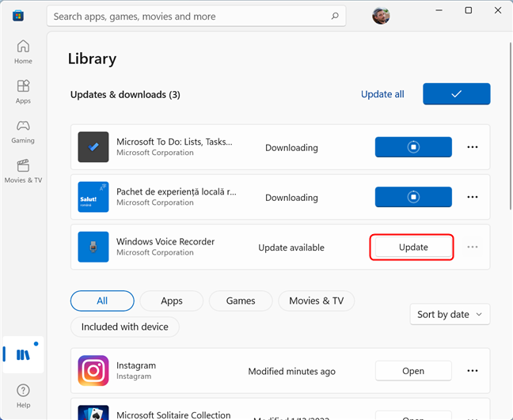This screenshot has height=420, width=513.
Task: Open the Help icon
Action: pos(23,395)
